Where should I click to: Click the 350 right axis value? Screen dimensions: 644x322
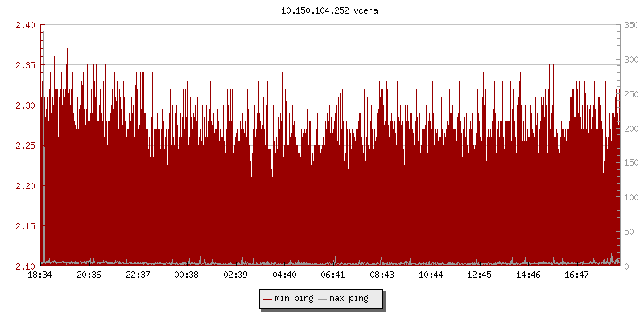point(630,25)
